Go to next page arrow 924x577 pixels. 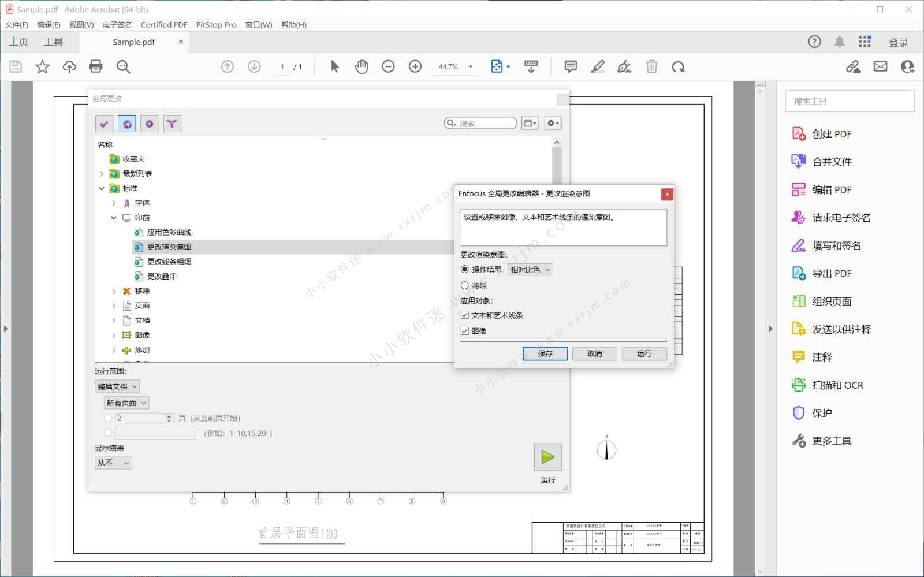(x=254, y=67)
